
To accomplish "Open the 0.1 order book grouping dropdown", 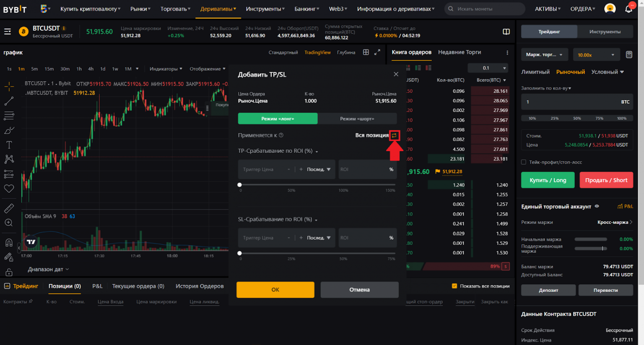I will pyautogui.click(x=488, y=68).
